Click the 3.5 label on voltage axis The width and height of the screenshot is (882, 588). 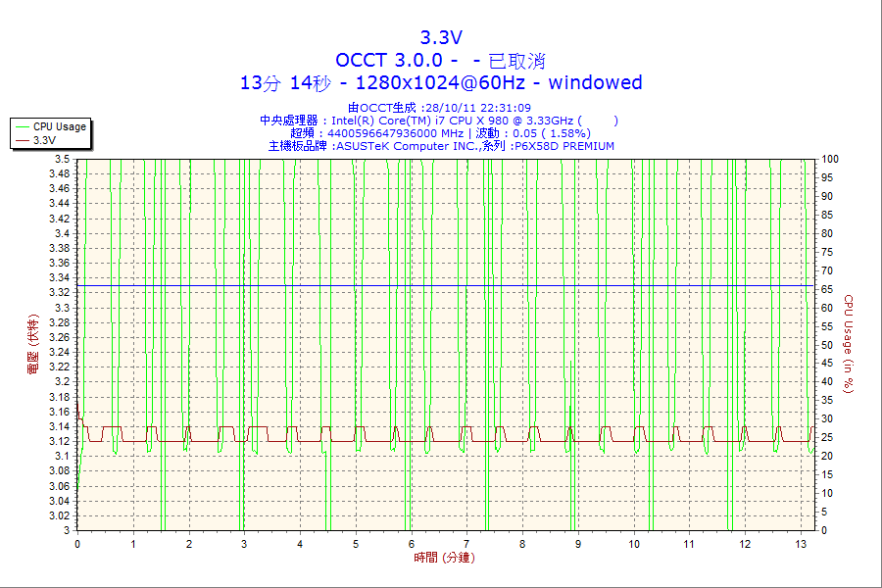pos(63,159)
